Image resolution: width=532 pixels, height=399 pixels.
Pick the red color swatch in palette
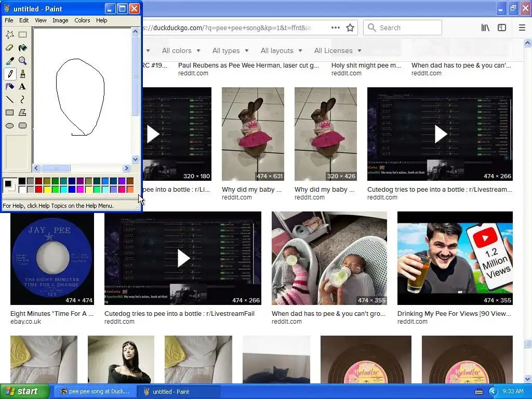(38, 189)
